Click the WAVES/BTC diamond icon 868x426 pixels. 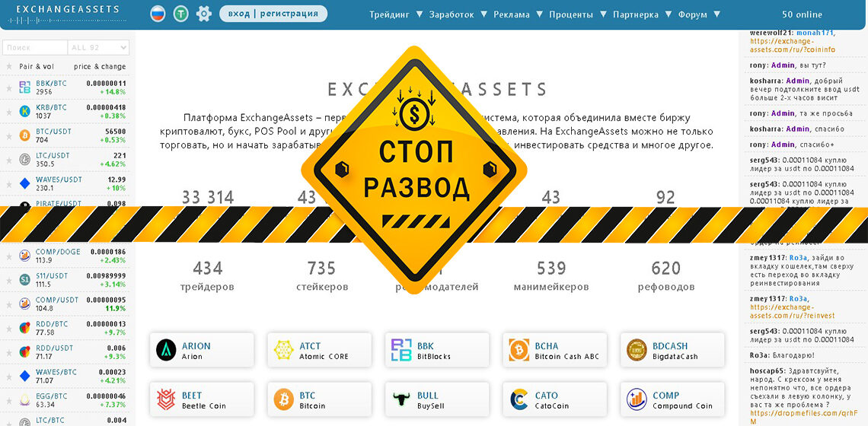(x=25, y=376)
